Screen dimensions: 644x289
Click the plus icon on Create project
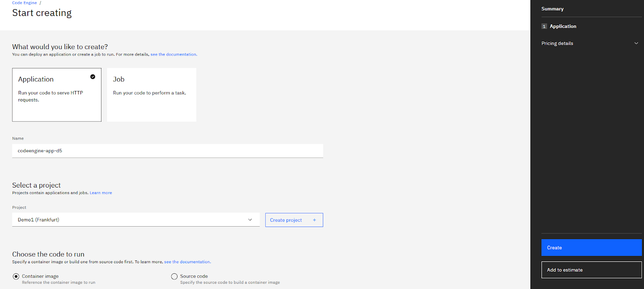[314, 220]
